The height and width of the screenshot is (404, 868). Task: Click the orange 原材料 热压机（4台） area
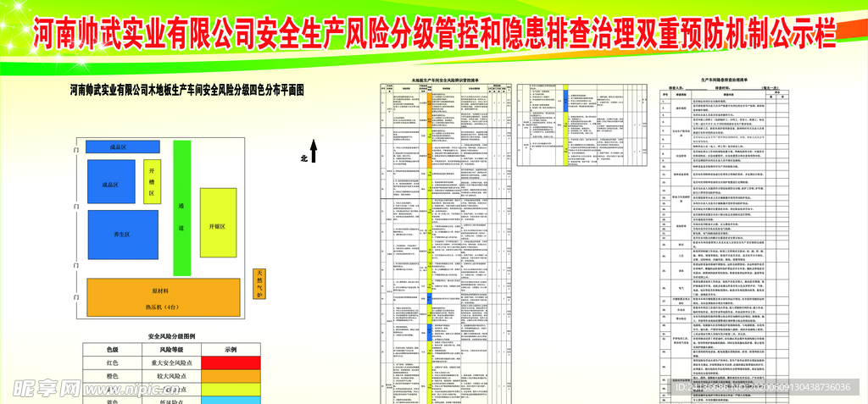(164, 297)
